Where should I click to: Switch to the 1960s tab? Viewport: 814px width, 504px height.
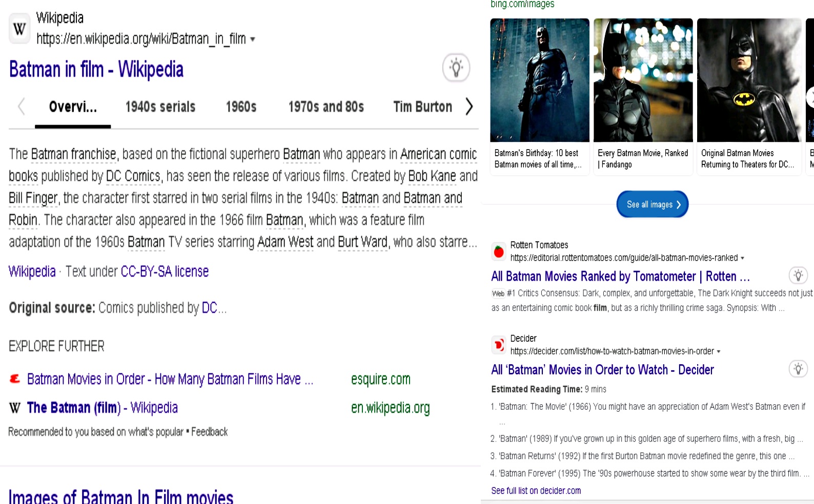(x=241, y=107)
